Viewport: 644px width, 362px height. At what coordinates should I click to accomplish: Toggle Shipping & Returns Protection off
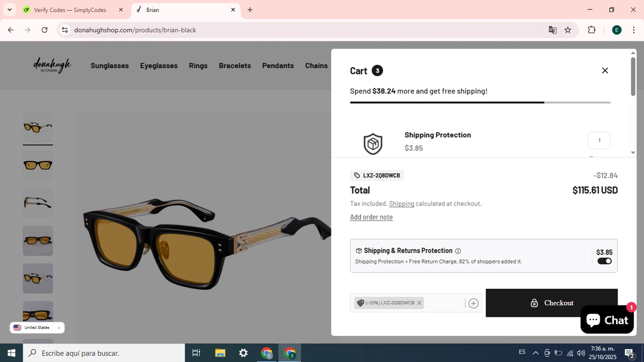coord(605,262)
